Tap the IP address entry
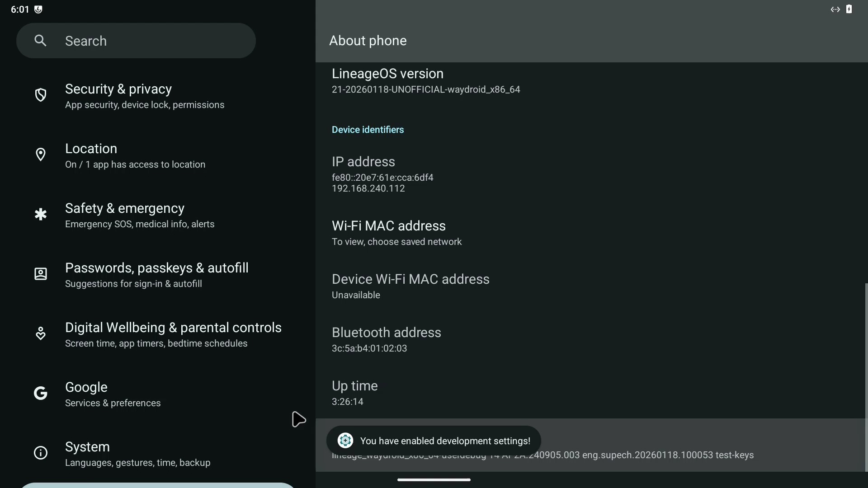 pos(382,174)
